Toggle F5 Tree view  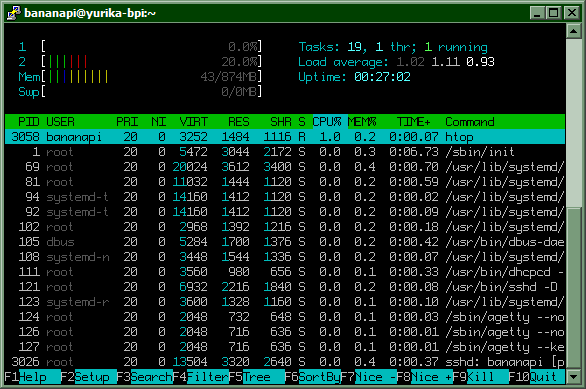pos(256,377)
